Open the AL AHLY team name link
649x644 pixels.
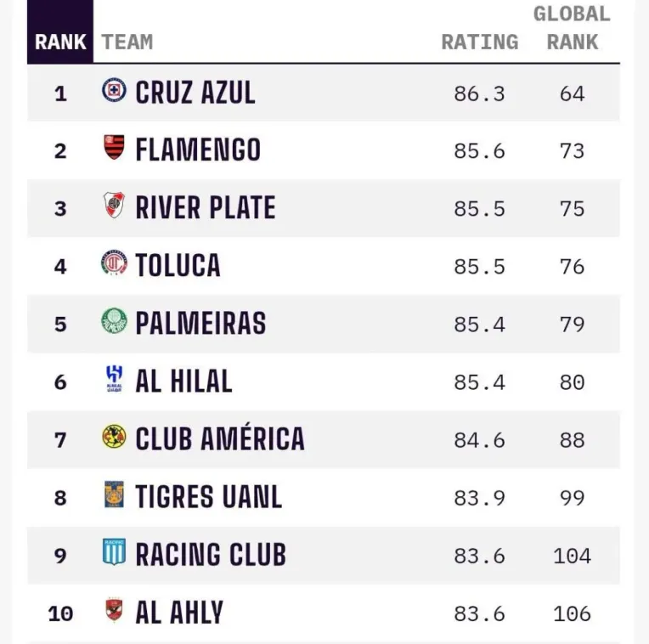point(179,613)
